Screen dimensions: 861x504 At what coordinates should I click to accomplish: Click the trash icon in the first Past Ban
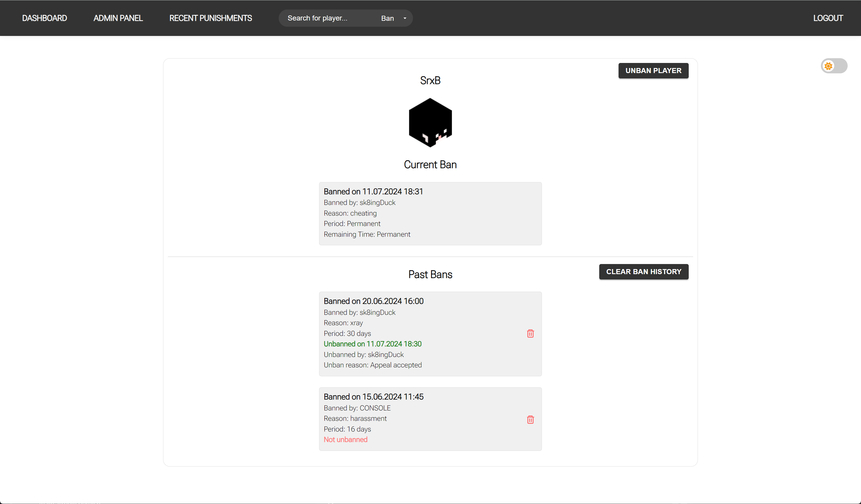(x=530, y=334)
